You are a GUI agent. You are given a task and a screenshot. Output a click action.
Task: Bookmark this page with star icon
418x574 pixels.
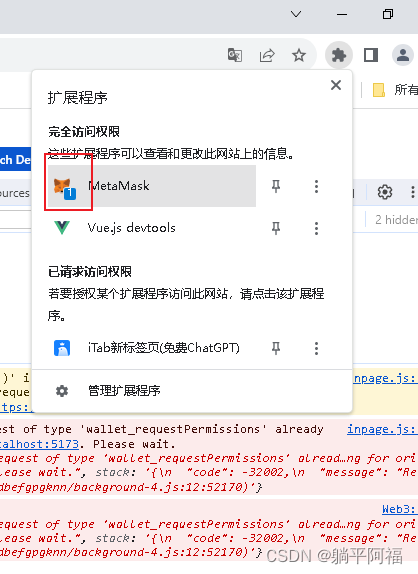299,55
